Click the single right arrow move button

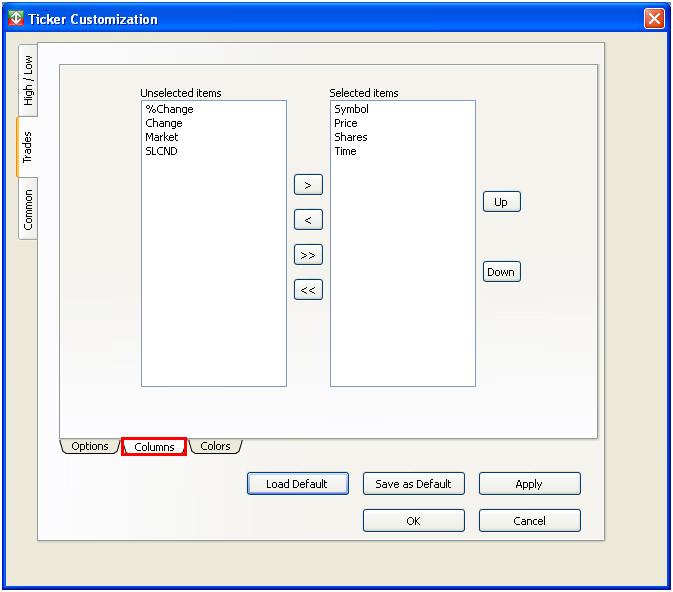308,185
